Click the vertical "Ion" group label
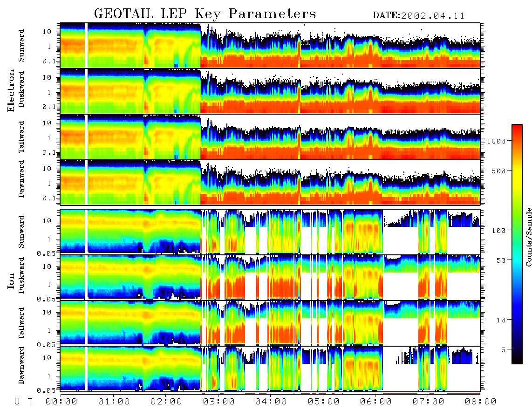 click(x=11, y=281)
